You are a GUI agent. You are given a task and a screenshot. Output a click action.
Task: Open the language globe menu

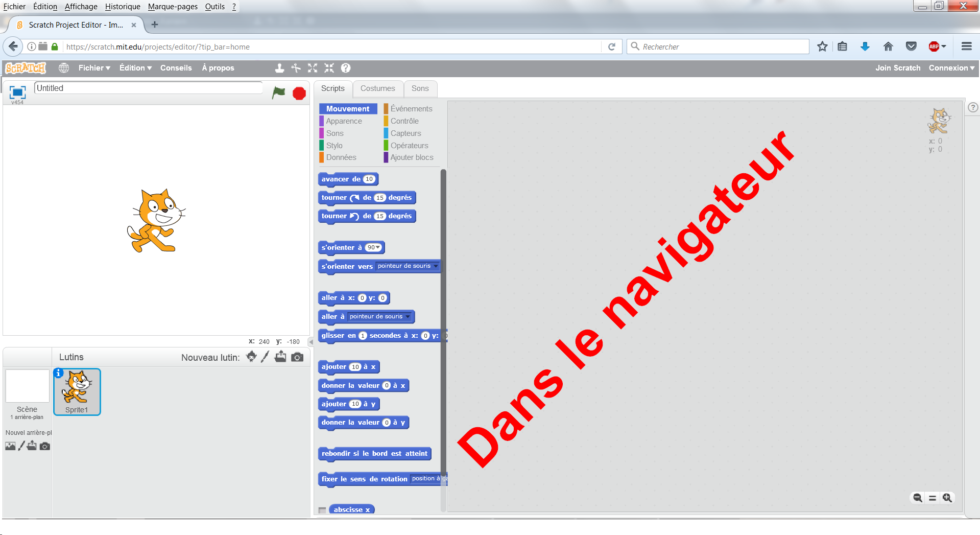[x=64, y=68]
